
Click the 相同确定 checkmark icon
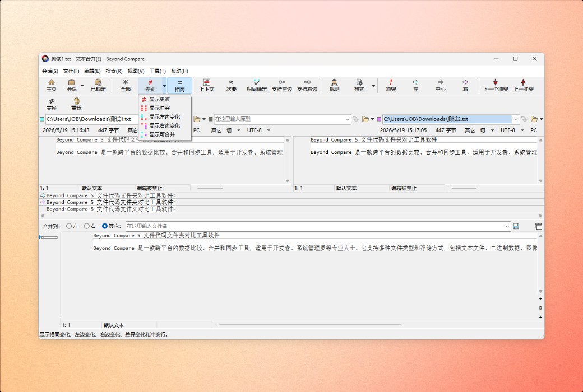257,85
